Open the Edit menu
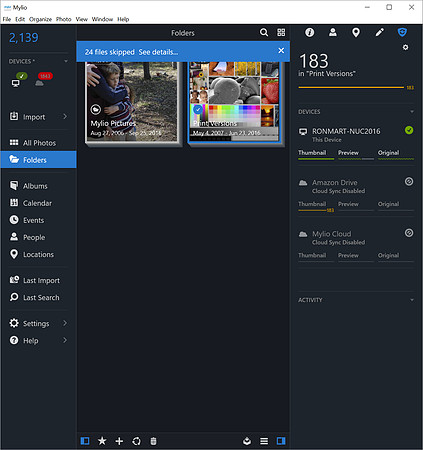The image size is (423, 450). click(x=20, y=19)
